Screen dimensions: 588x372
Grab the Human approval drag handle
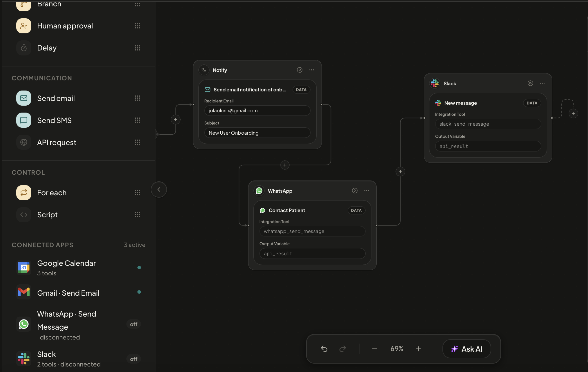pyautogui.click(x=137, y=26)
